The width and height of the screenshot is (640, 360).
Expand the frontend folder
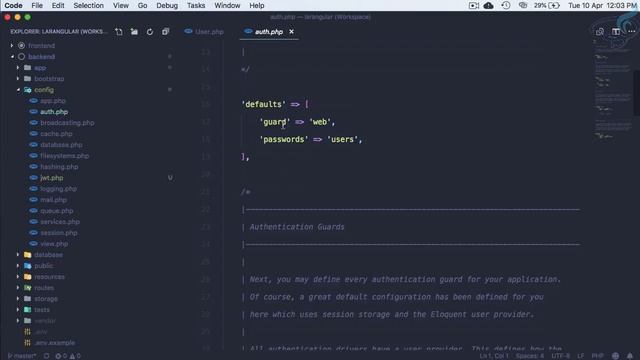click(x=41, y=46)
